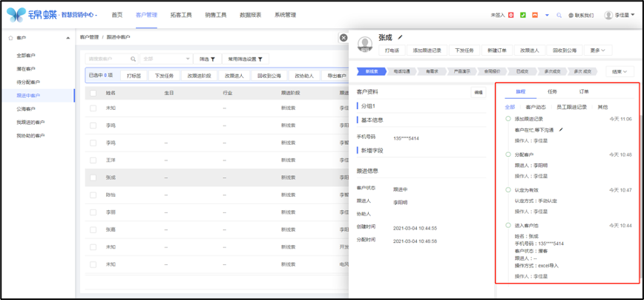This screenshot has width=644, height=300.
Task: Select 潜在客户 in the sidebar
Action: pyautogui.click(x=25, y=68)
